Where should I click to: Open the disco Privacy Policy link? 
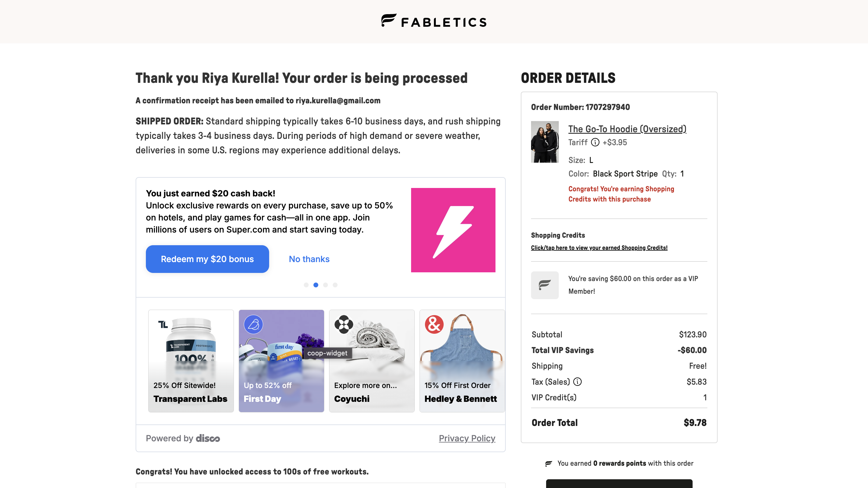[467, 438]
